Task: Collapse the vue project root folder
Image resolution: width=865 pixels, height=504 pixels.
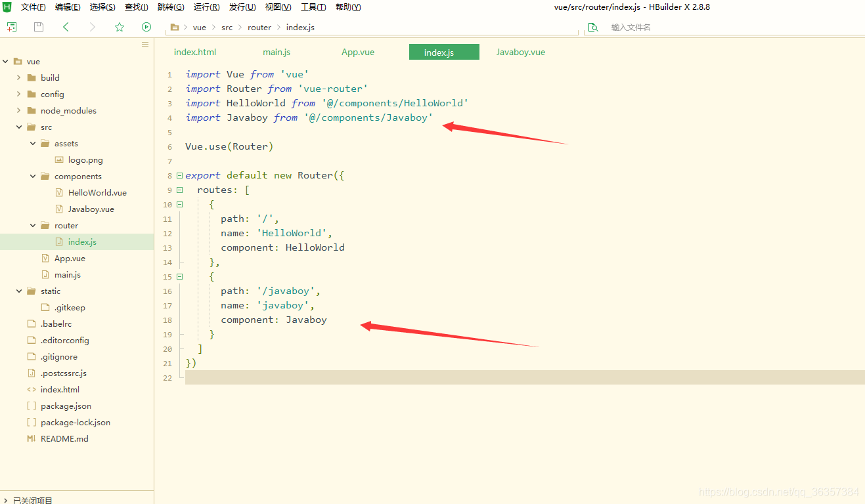Action: coord(5,61)
